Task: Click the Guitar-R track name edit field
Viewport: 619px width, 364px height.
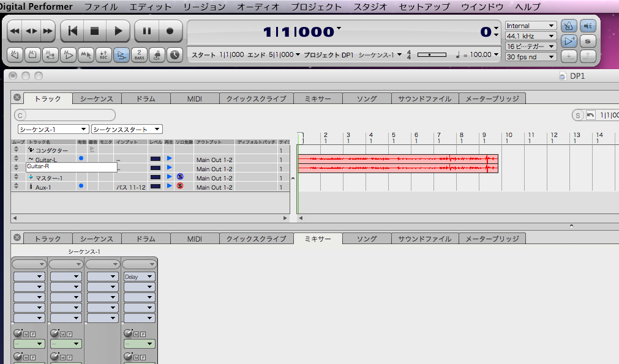Action: 72,167
